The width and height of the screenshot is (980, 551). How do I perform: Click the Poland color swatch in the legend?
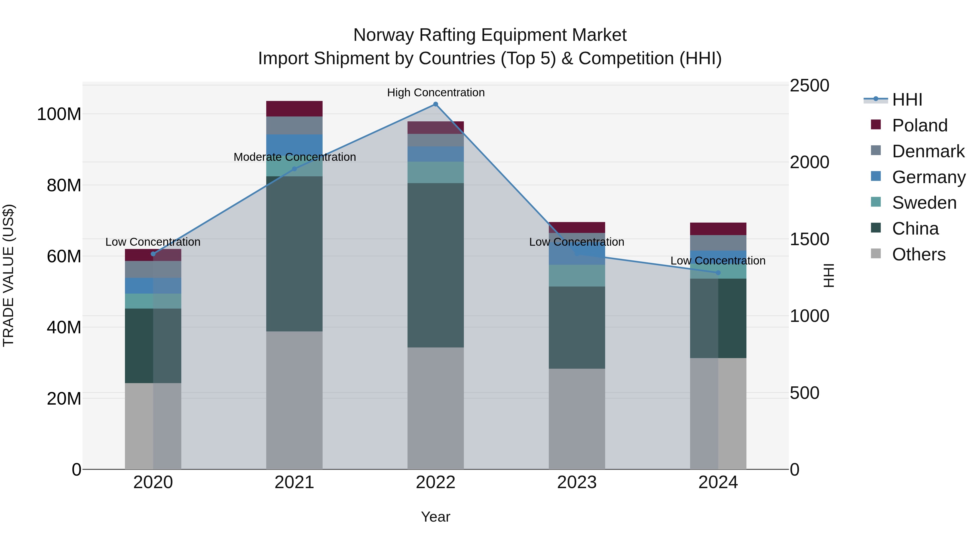pyautogui.click(x=876, y=125)
